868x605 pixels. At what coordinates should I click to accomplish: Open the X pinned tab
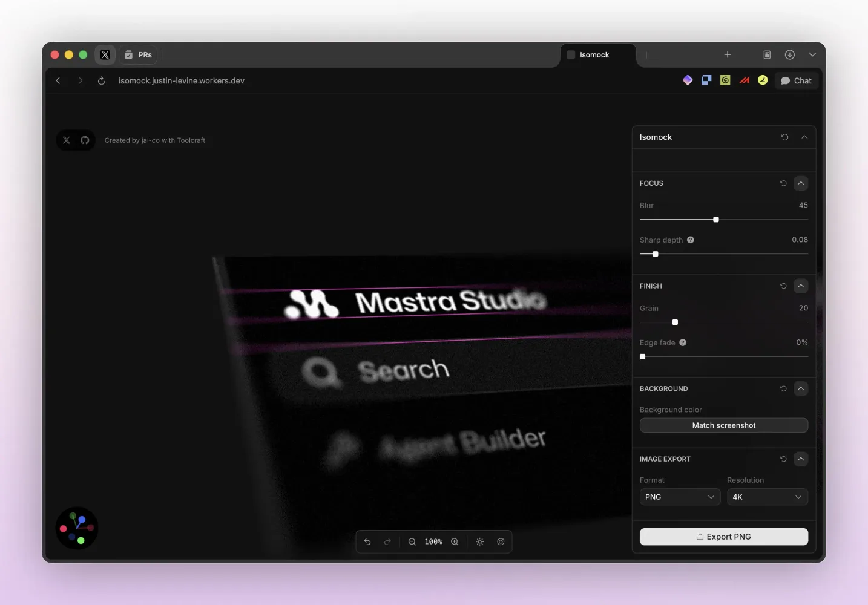click(105, 55)
